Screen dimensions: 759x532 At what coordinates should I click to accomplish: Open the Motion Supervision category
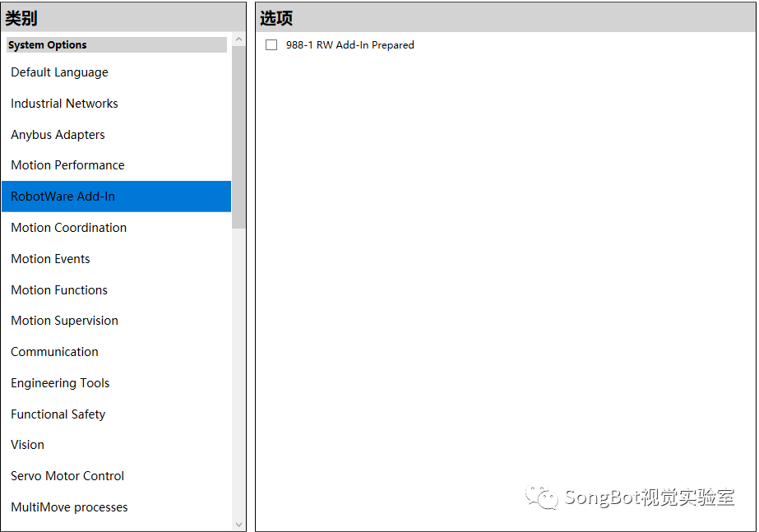117,321
